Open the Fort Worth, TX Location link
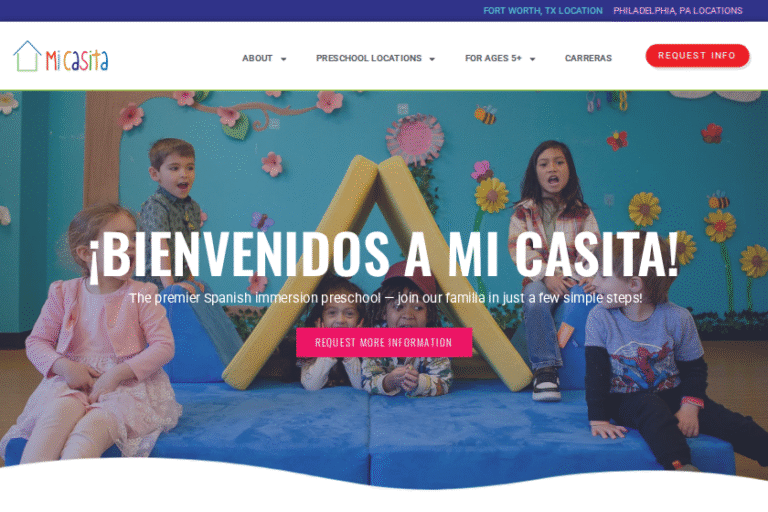This screenshot has height=512, width=768. [543, 11]
